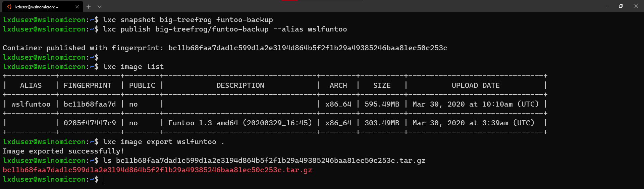Restore down the terminal window

pos(621,6)
